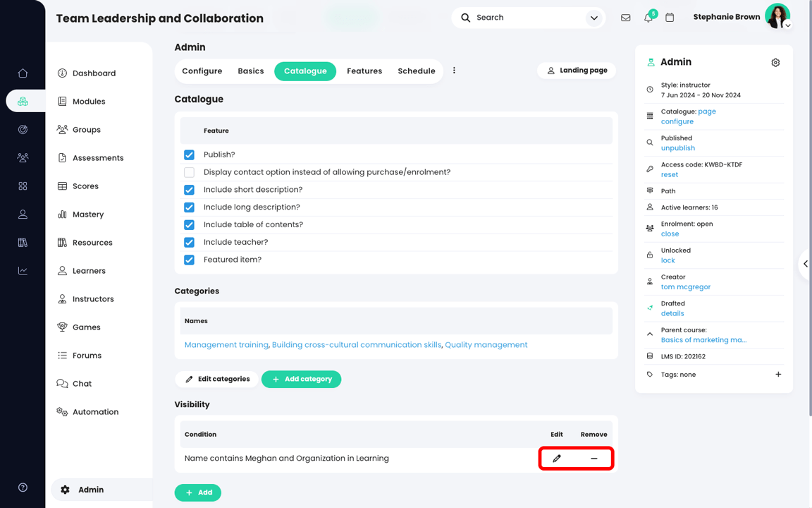
Task: Click the pencil edit icon for the visibility condition
Action: click(557, 458)
